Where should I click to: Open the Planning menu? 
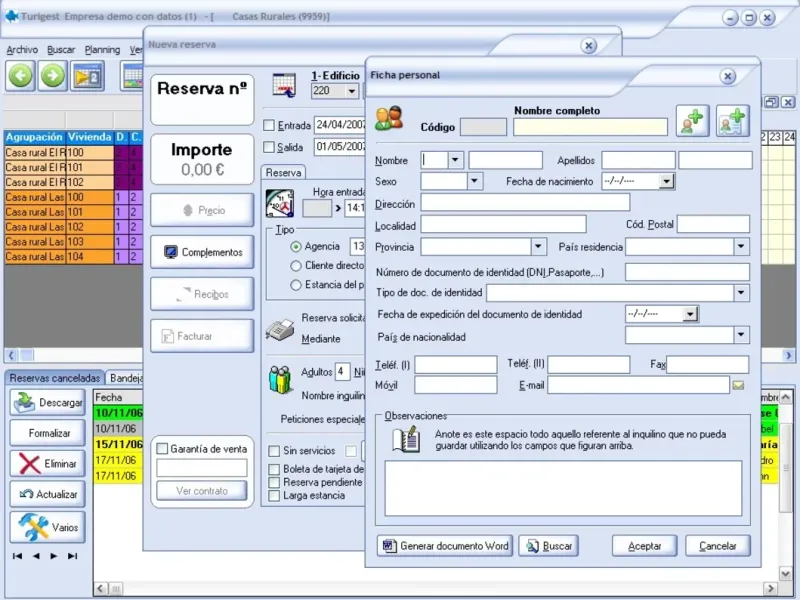pyautogui.click(x=102, y=49)
